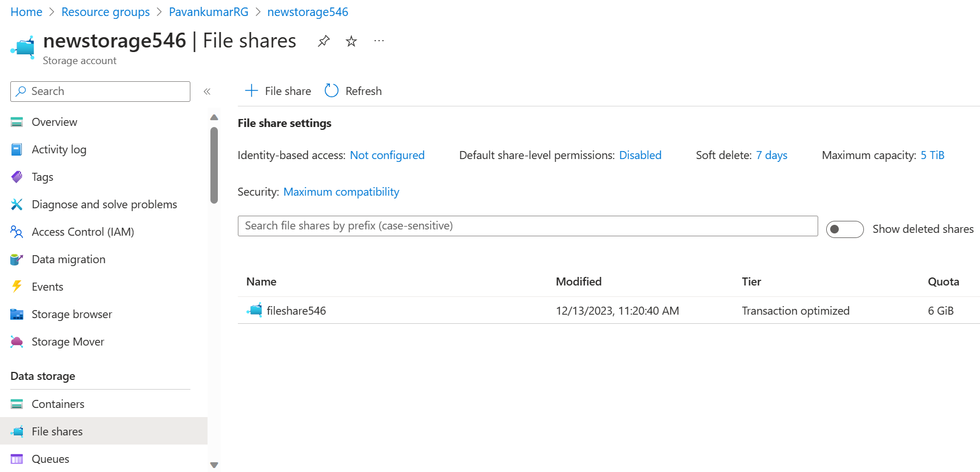Click the Diagnose and solve problems icon
The height and width of the screenshot is (472, 980).
17,204
